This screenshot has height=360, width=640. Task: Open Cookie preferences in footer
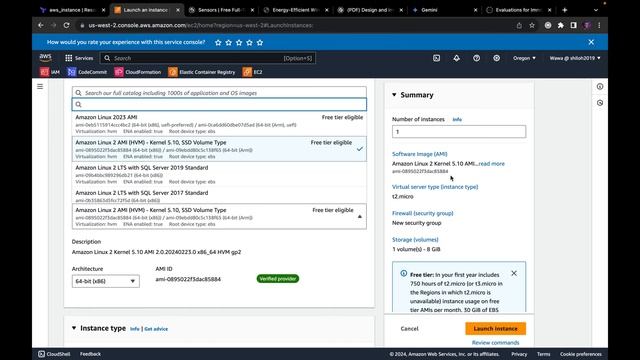tap(580, 354)
